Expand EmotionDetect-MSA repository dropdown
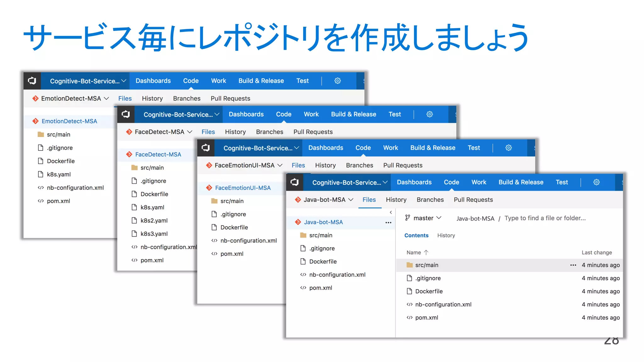The height and width of the screenshot is (362, 644). [x=106, y=98]
